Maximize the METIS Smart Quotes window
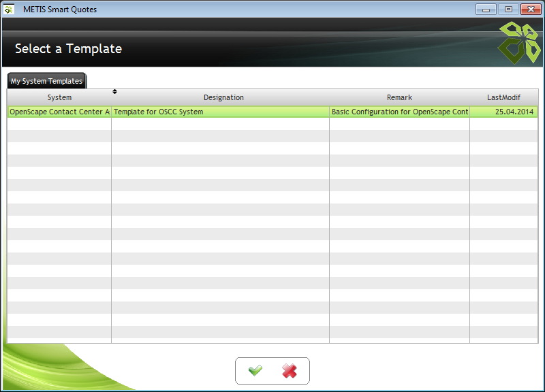The height and width of the screenshot is (392, 545). [x=508, y=10]
